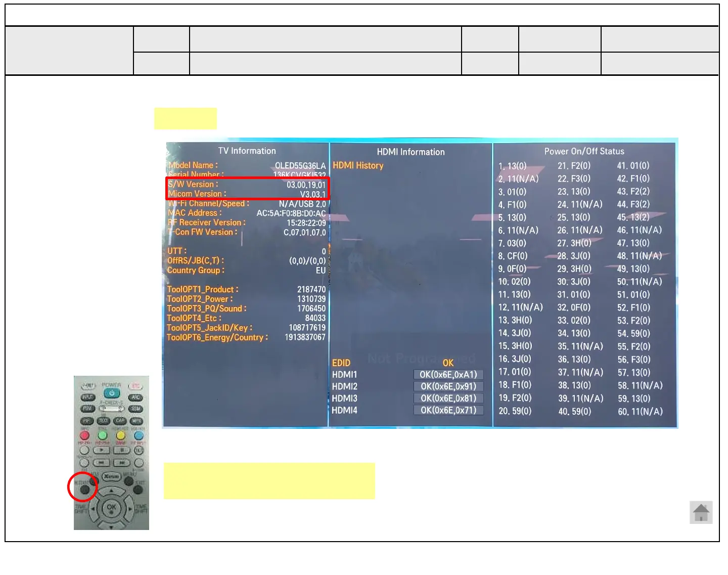The image size is (728, 575).
Task: Click the home icon at bottom right
Action: coord(701,513)
